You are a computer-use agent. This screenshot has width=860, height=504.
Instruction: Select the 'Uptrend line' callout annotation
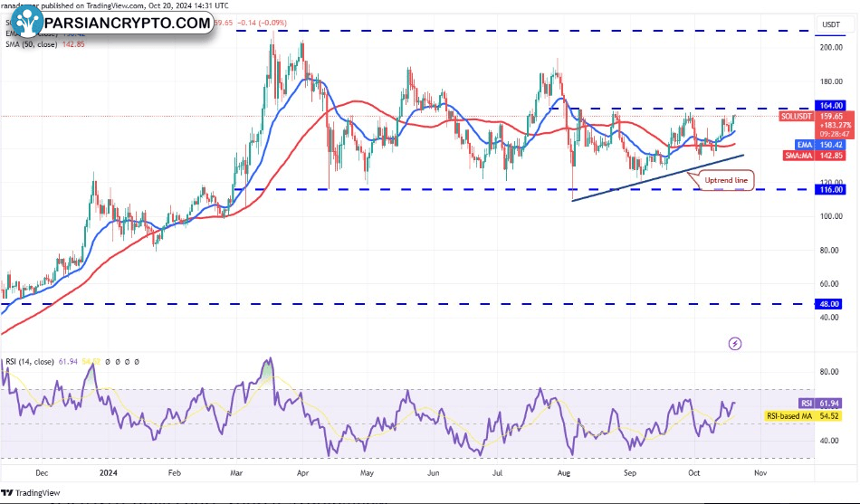(726, 180)
